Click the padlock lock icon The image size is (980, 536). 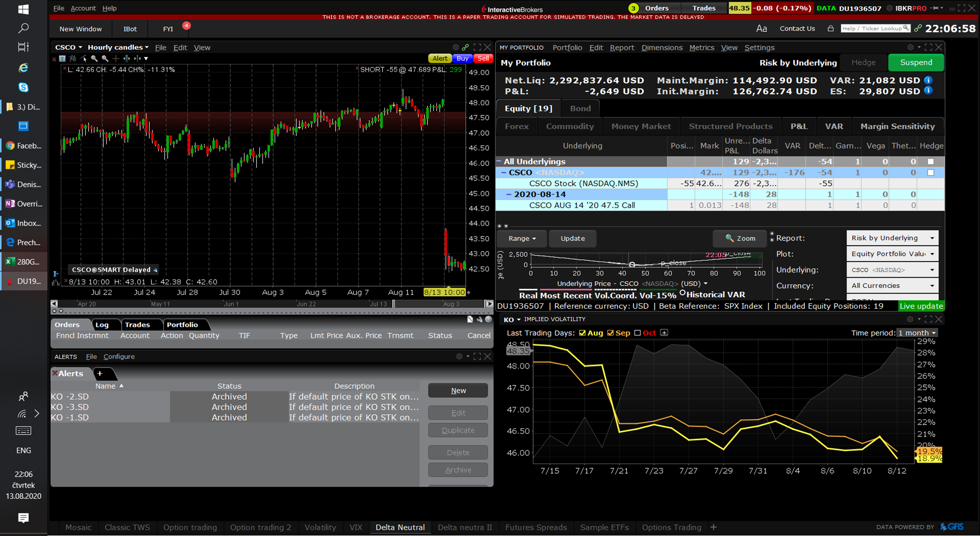830,29
